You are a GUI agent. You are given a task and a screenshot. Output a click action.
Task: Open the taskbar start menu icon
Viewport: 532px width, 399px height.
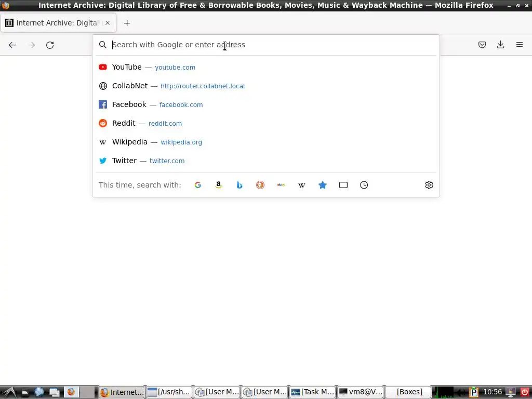click(x=8, y=392)
